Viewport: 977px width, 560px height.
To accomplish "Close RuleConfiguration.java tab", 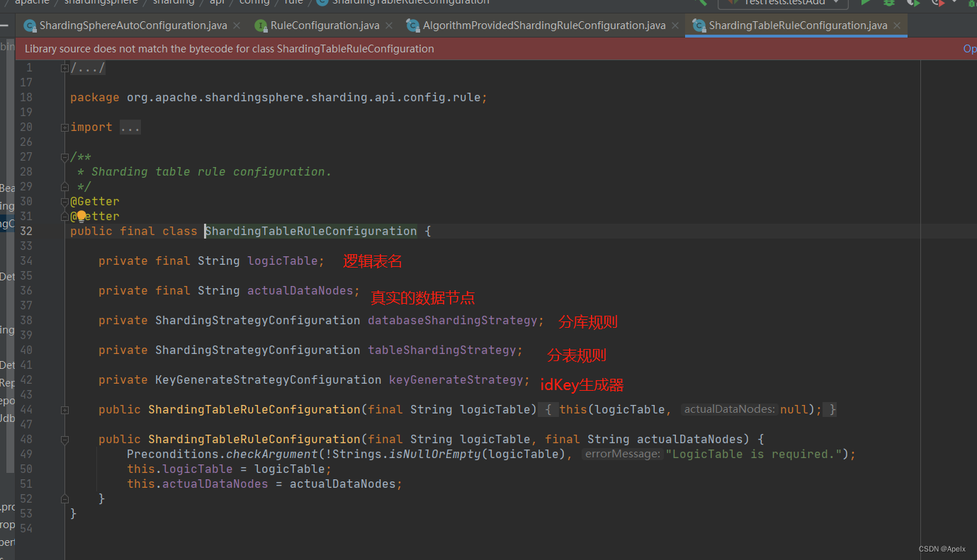I will tap(390, 25).
